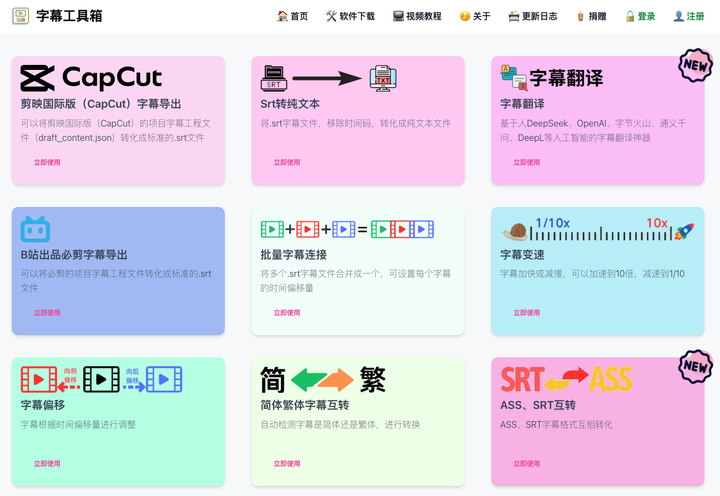
Task: Click the 字幕工具箱 logo icon
Action: click(19, 17)
